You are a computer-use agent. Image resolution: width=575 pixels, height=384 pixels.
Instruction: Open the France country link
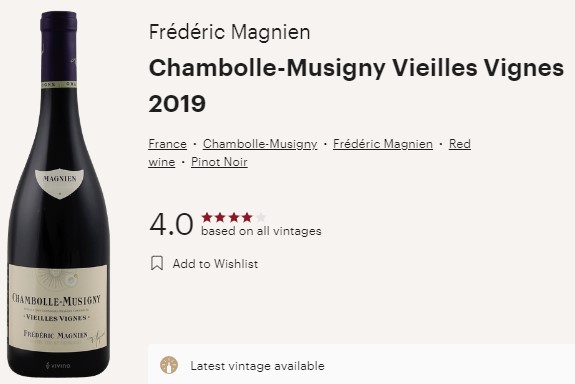pos(168,144)
